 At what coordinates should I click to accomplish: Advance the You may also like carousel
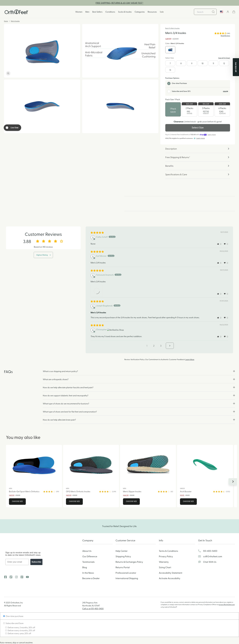click(x=233, y=482)
